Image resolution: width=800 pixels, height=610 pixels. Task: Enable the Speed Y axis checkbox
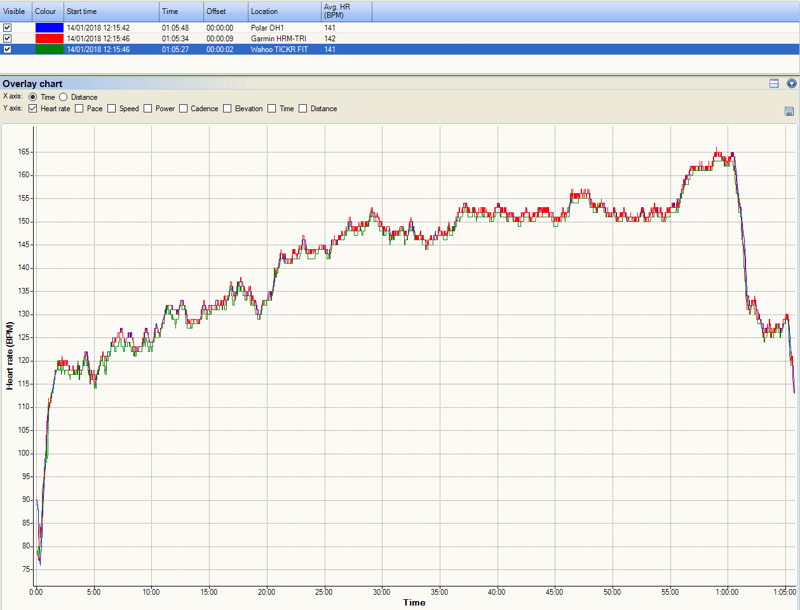(111, 109)
